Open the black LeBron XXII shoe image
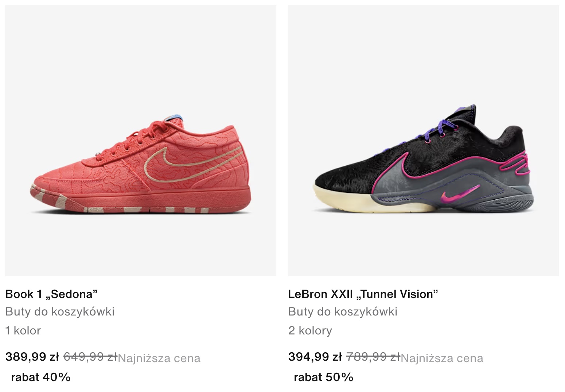This screenshot has height=392, width=565. coord(424,141)
